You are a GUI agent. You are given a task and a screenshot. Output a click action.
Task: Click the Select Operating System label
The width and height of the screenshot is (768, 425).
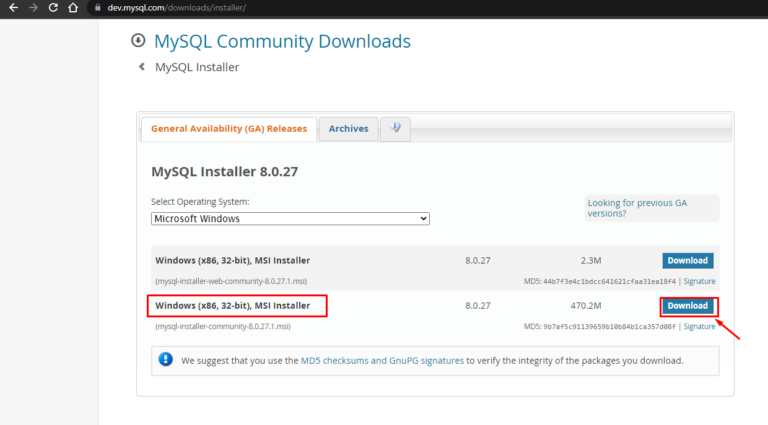tap(200, 202)
